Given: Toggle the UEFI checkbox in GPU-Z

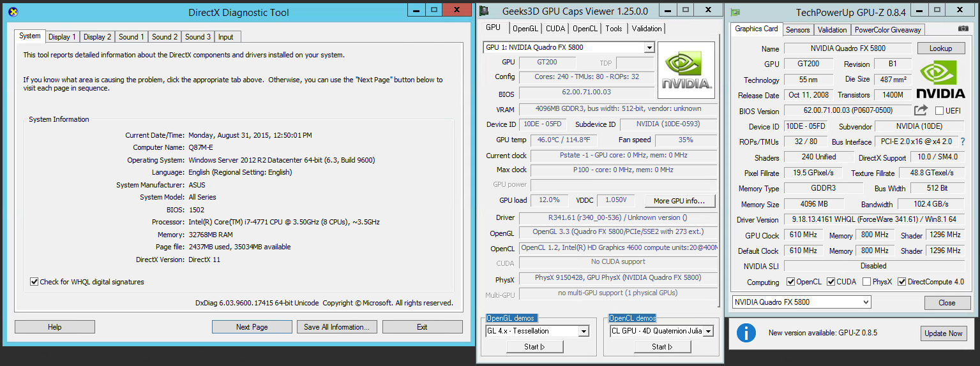Looking at the screenshot, I should point(939,110).
